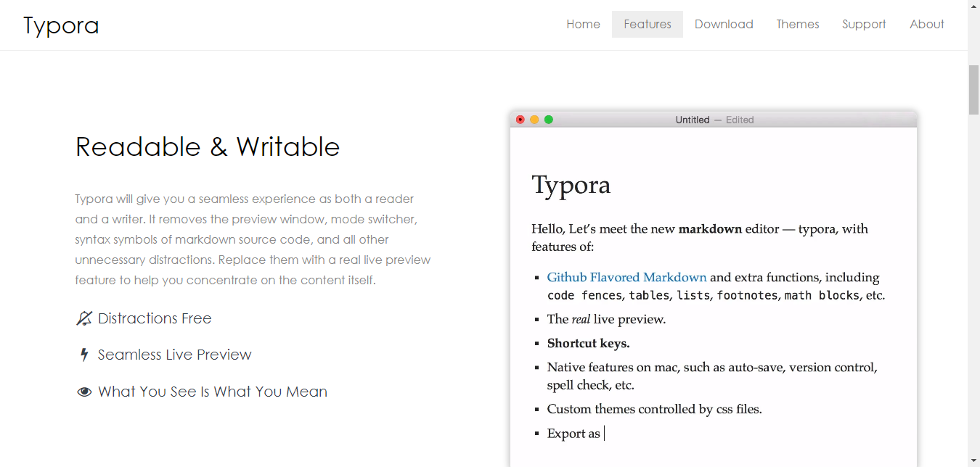Toggle the Distractions Free feature entry

tap(155, 318)
